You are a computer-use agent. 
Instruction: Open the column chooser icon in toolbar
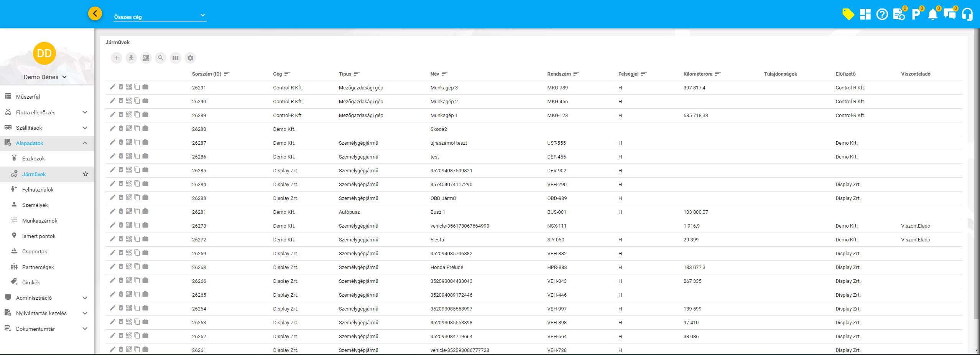pyautogui.click(x=176, y=58)
